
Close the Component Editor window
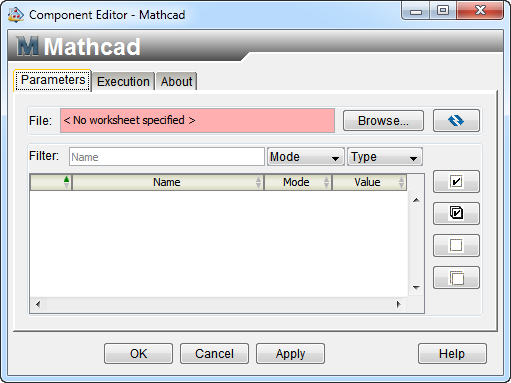coord(480,11)
